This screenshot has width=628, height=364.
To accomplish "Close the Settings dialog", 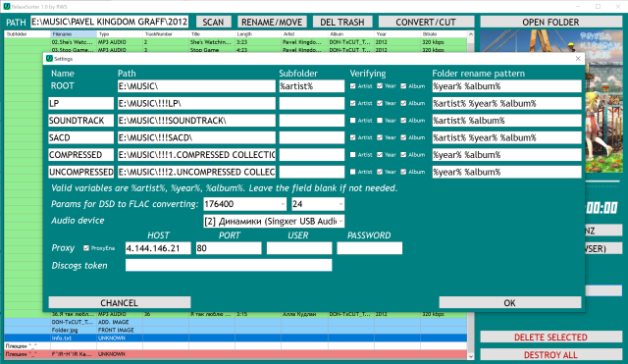I will click(578, 59).
